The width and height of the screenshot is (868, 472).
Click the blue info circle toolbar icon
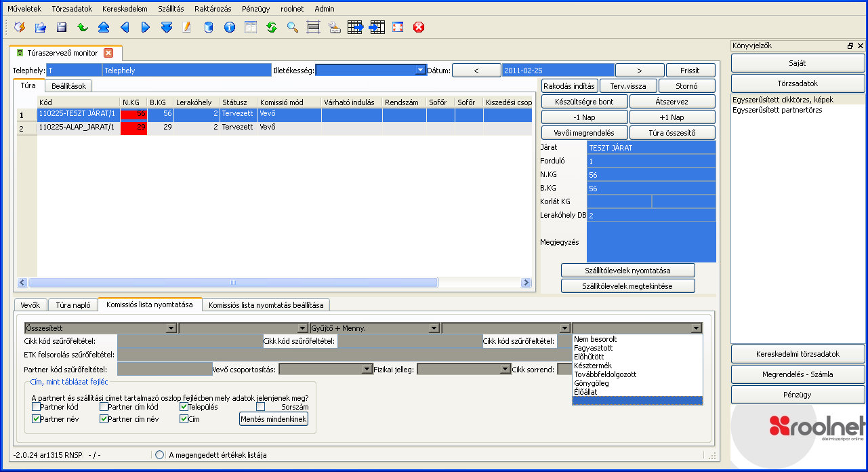(x=230, y=28)
